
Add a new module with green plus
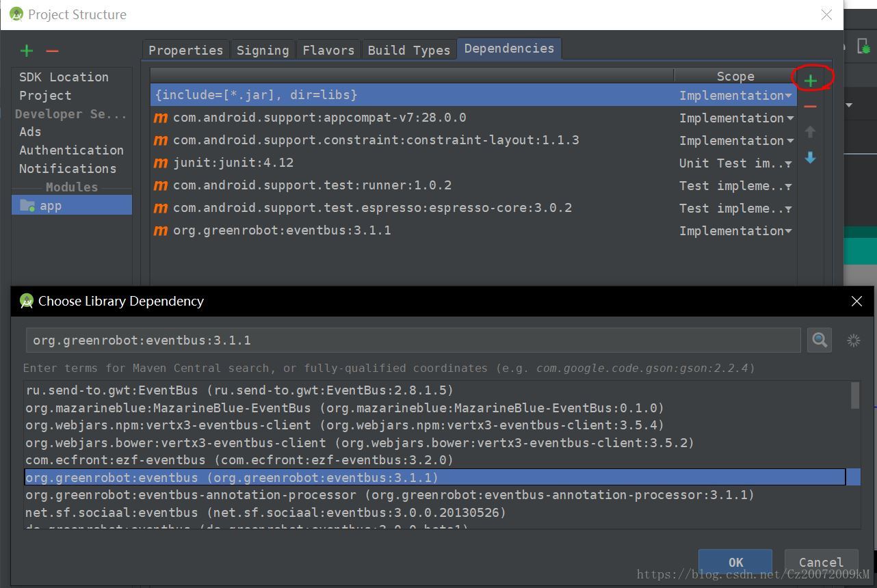27,51
